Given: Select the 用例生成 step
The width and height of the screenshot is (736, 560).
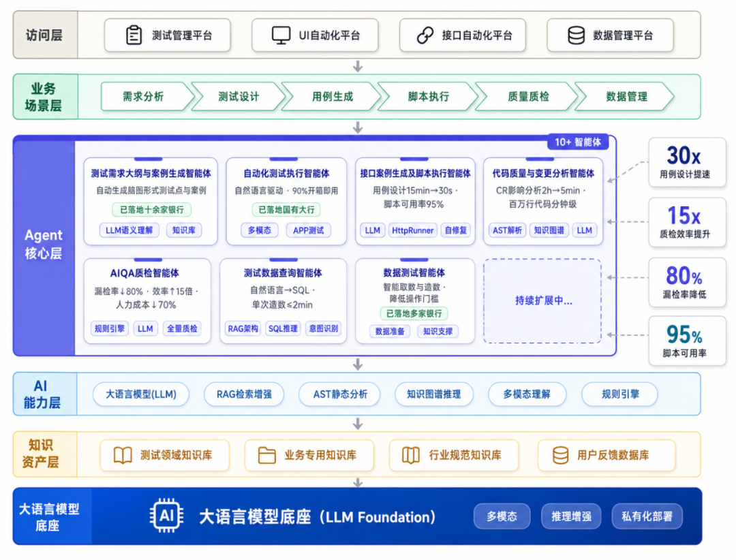Looking at the screenshot, I should tap(333, 97).
